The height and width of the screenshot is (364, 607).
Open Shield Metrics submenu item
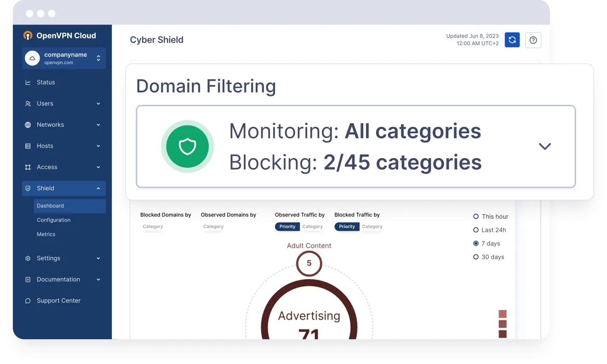click(x=46, y=234)
